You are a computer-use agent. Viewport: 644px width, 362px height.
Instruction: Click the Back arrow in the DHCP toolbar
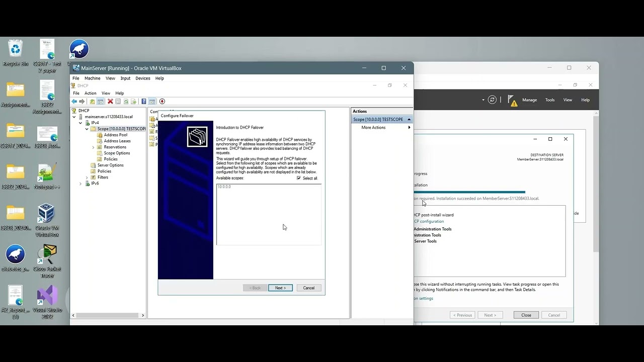coord(74,102)
